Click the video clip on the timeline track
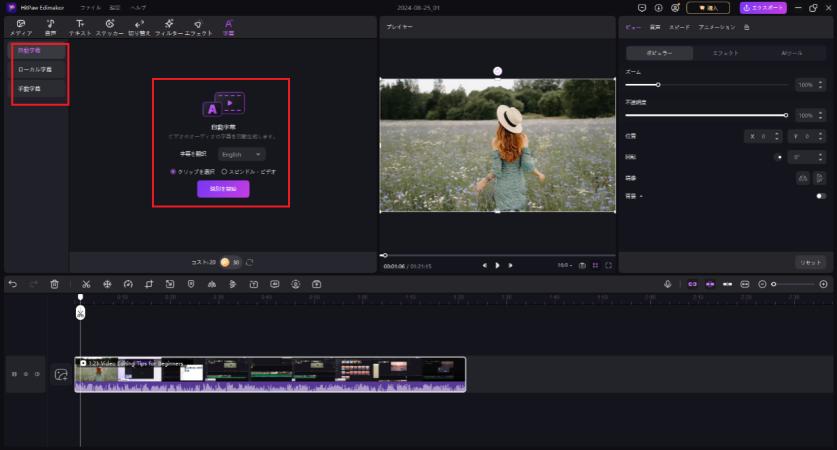The image size is (837, 450). pyautogui.click(x=270, y=374)
